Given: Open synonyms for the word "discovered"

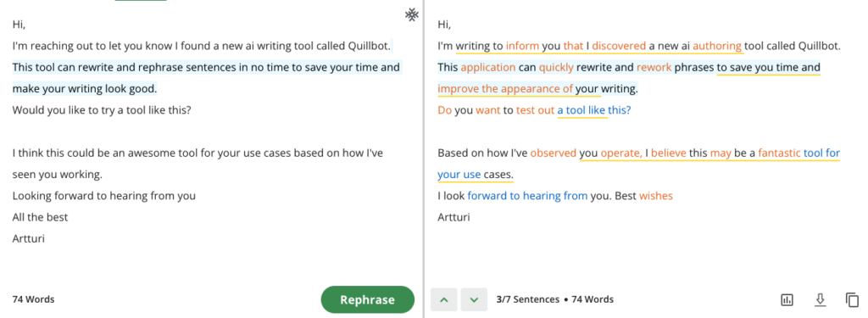Looking at the screenshot, I should pos(619,46).
